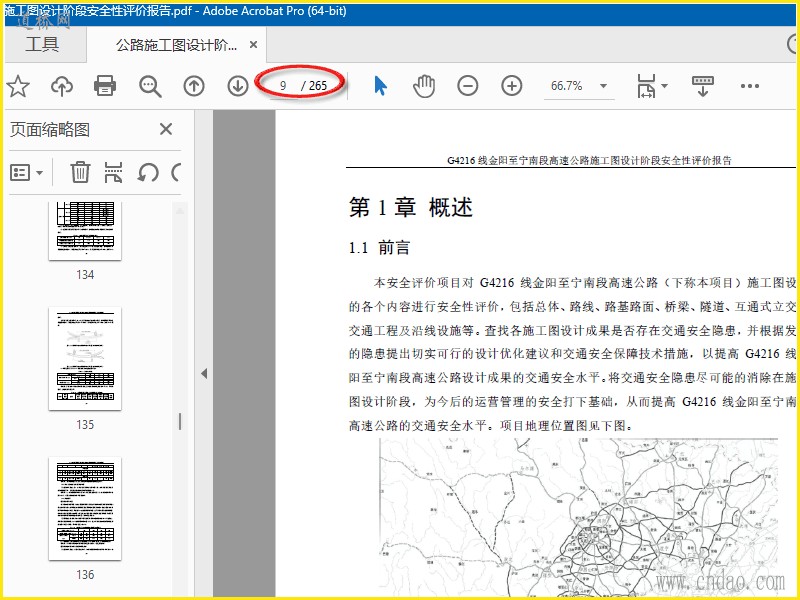Screen dimensions: 800x600
Task: Collapse the left navigation pane arrow
Action: pyautogui.click(x=203, y=373)
